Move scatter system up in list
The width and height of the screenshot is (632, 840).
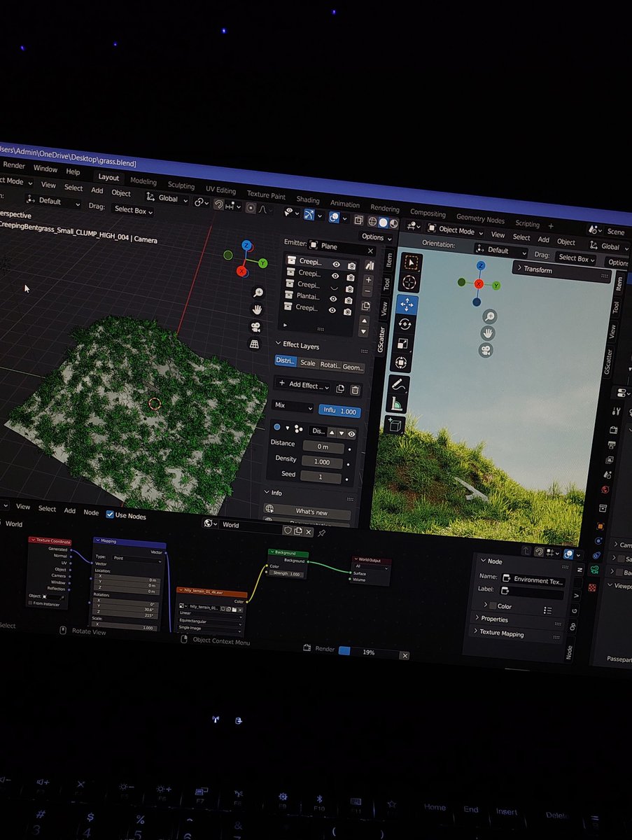click(x=364, y=321)
